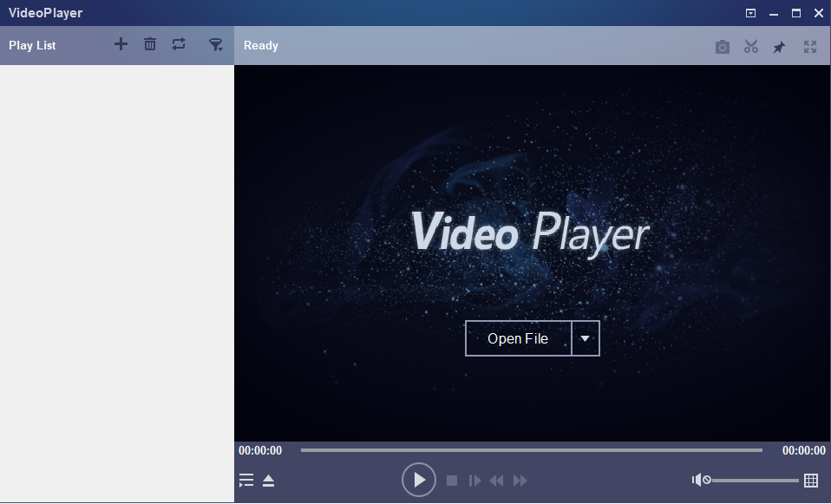Click the eject icon
Image resolution: width=831 pixels, height=504 pixels.
tap(269, 481)
